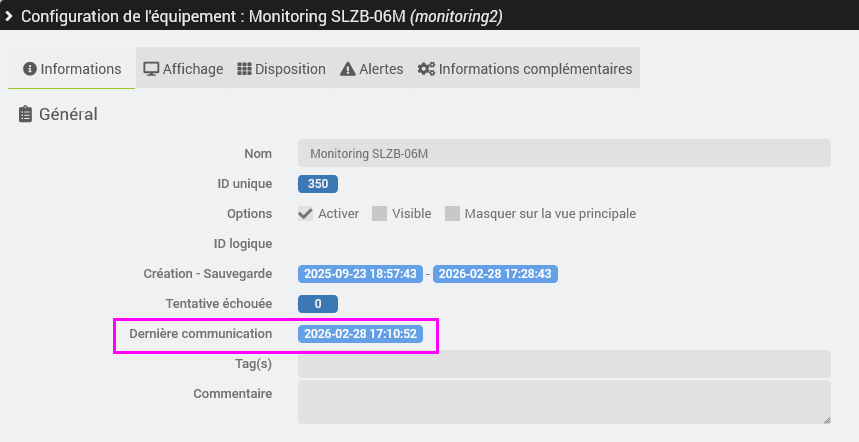Click the Informations complémentaires gears icon
The height and width of the screenshot is (442, 859).
tap(426, 69)
